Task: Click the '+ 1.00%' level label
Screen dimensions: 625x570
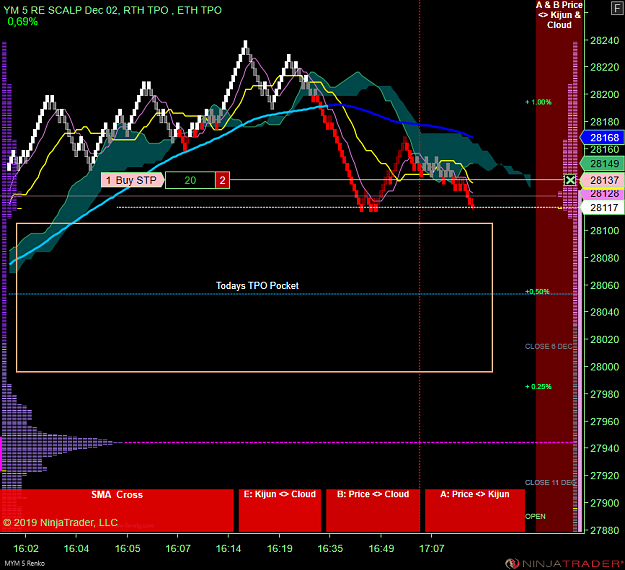Action: (539, 102)
